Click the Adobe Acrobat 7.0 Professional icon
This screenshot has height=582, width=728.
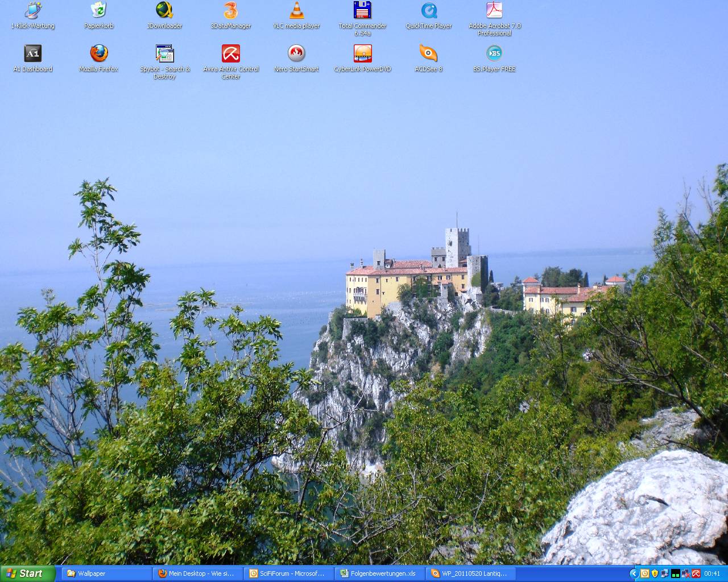click(494, 11)
